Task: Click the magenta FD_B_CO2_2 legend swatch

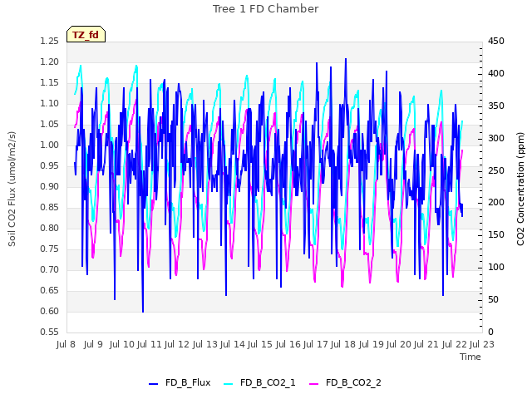Action: coord(314,384)
